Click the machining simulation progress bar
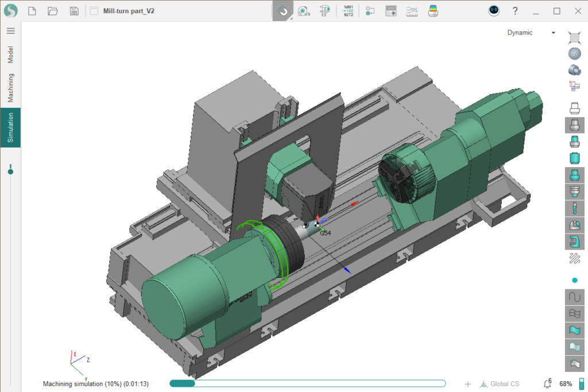The width and height of the screenshot is (588, 392). [307, 383]
